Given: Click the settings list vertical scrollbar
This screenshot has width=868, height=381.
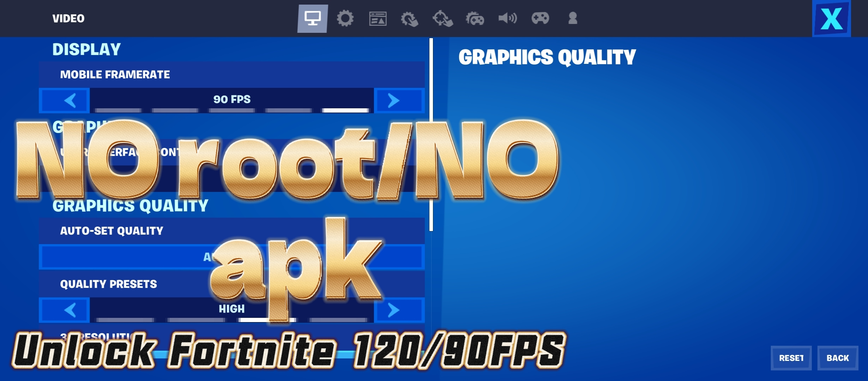Looking at the screenshot, I should point(431,134).
